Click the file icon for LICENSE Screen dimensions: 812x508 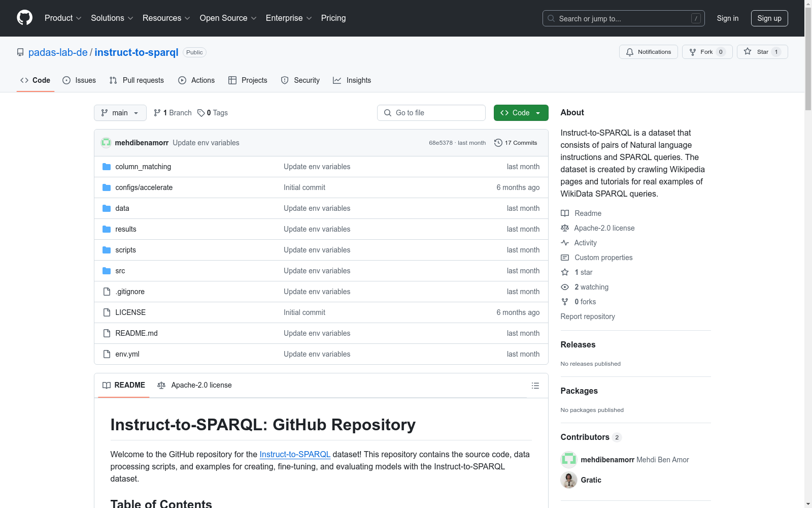tap(107, 312)
